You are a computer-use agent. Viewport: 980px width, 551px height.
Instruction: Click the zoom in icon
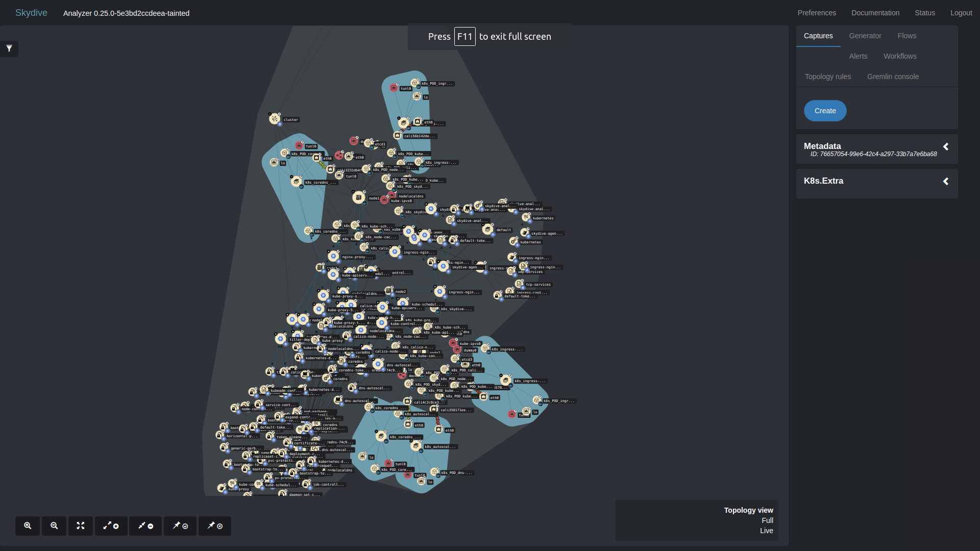coord(28,525)
